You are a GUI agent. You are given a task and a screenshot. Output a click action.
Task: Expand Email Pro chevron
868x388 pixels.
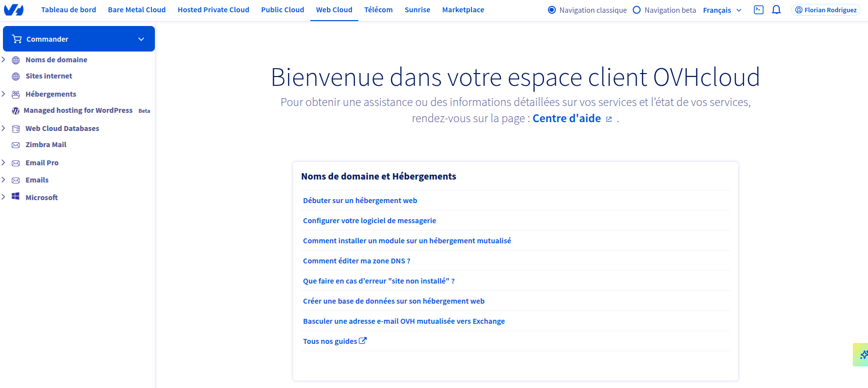(x=3, y=162)
